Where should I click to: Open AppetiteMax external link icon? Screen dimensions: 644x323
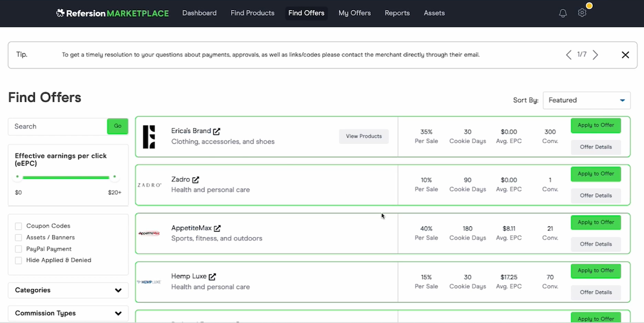point(217,228)
